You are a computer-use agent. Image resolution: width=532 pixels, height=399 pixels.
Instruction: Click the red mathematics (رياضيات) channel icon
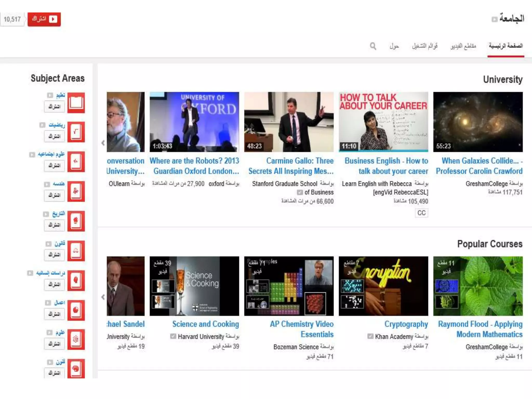76,132
